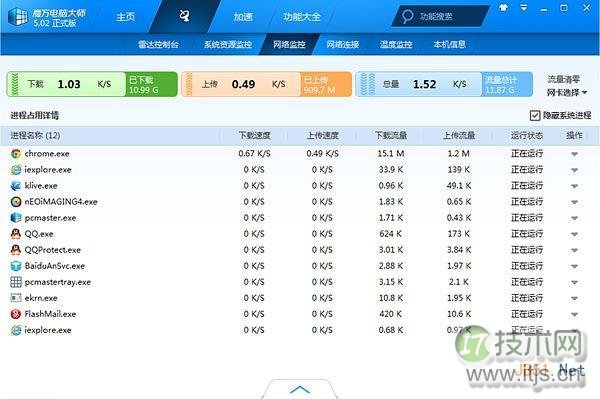Click the chrome.exe process icon
Screen dimensions: 600x399
(x=16, y=154)
